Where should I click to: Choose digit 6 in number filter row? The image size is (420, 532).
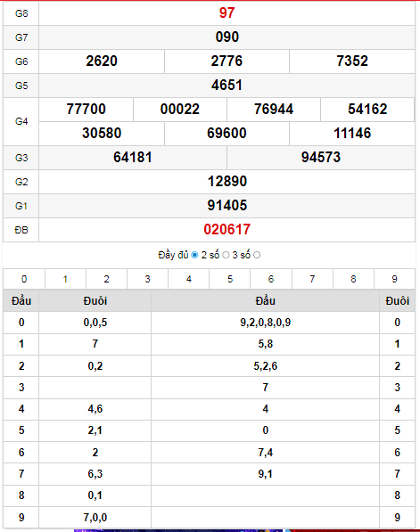[x=271, y=279]
